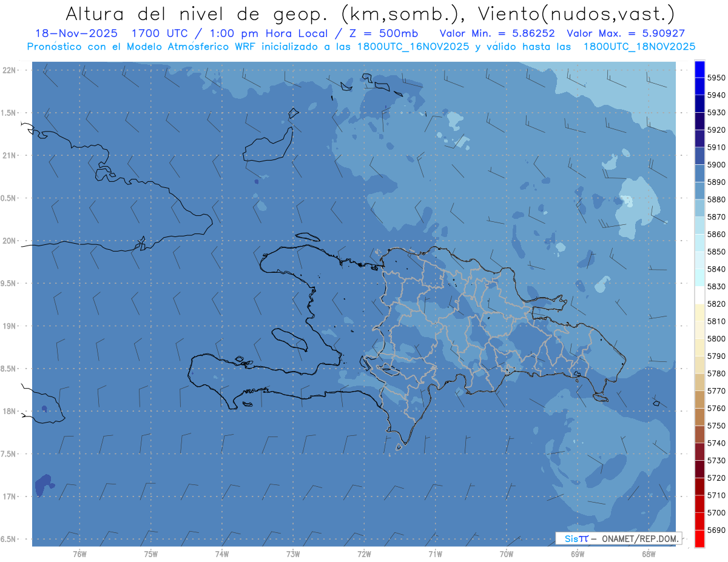Click the '6.5N' latitude label
728x562 pixels.
[9, 539]
